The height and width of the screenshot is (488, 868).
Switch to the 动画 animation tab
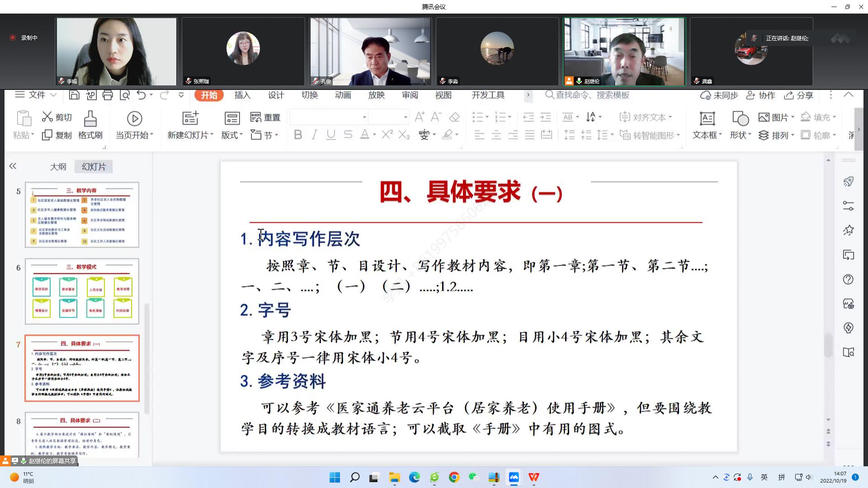coord(343,95)
